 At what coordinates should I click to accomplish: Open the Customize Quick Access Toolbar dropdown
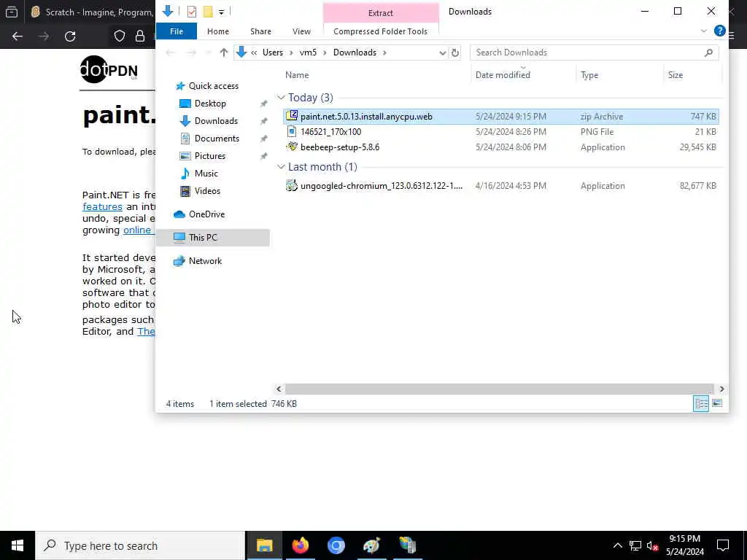click(x=221, y=12)
